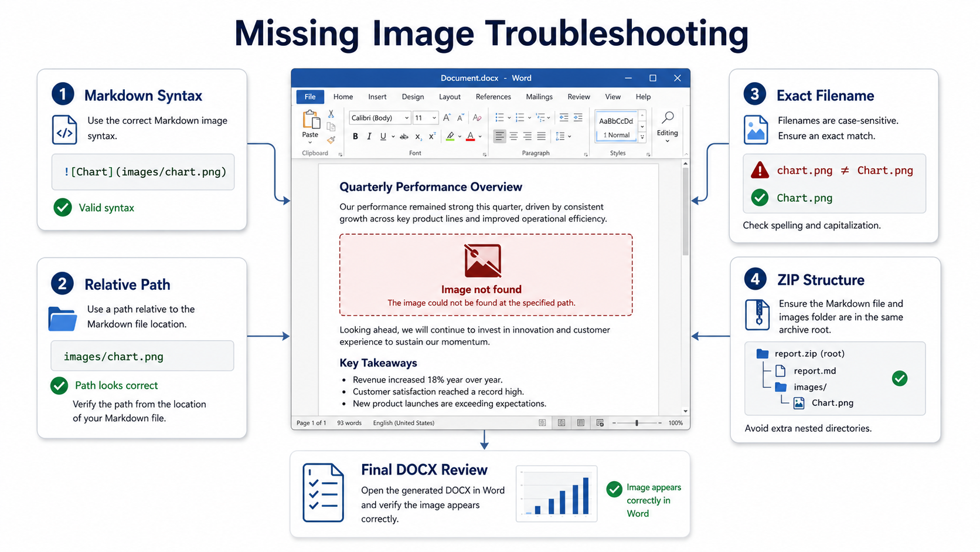Open the Review tab
980x552 pixels.
click(579, 97)
